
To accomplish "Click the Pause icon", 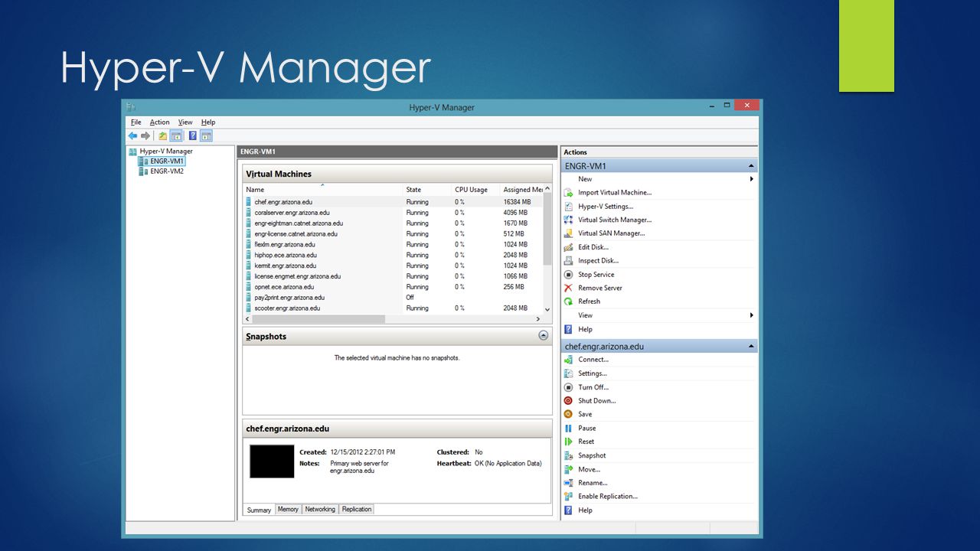I will tap(568, 429).
